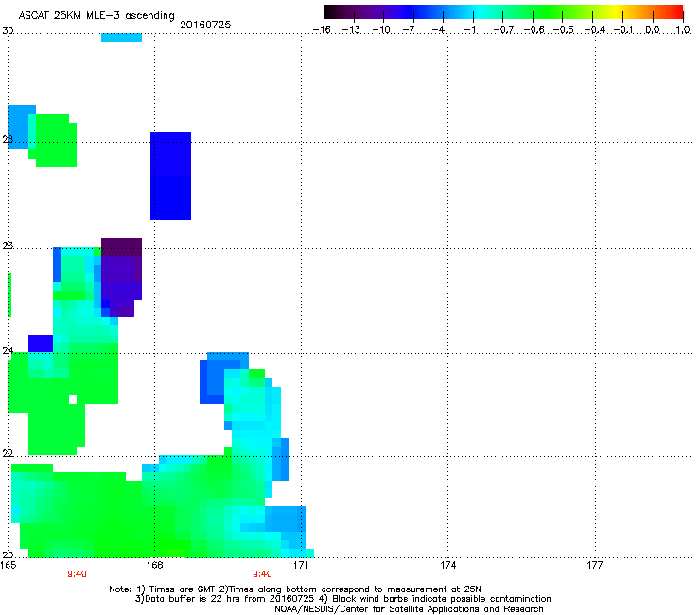Click the color bar label '-13'
The image size is (700, 615).
[x=351, y=30]
